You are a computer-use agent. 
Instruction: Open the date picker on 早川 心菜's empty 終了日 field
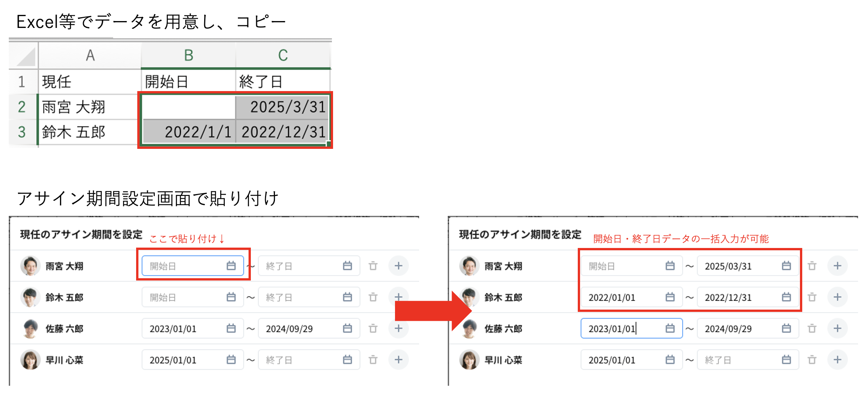click(348, 360)
